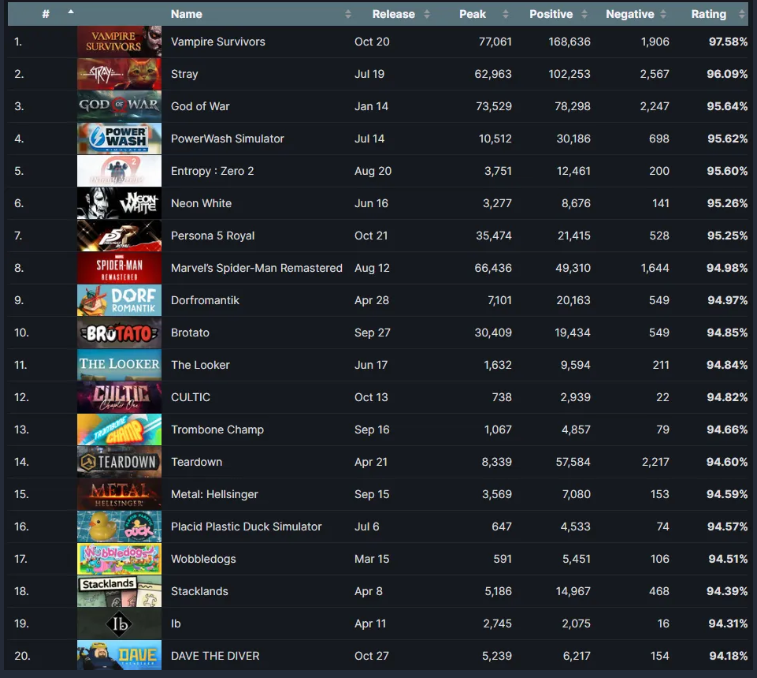Open the Spider-Man Remastered thumbnail
The width and height of the screenshot is (757, 678).
click(x=119, y=268)
